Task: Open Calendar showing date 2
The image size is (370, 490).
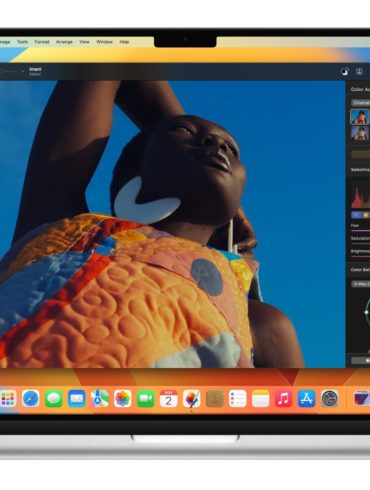Action: pos(169,399)
